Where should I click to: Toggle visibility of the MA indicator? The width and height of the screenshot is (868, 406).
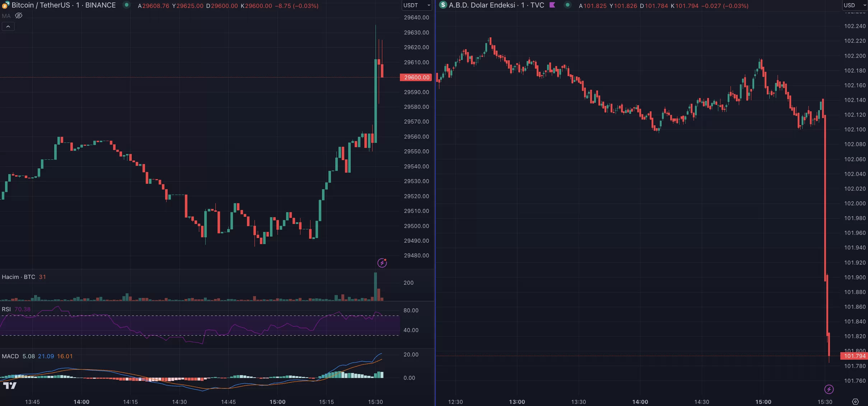coord(19,16)
